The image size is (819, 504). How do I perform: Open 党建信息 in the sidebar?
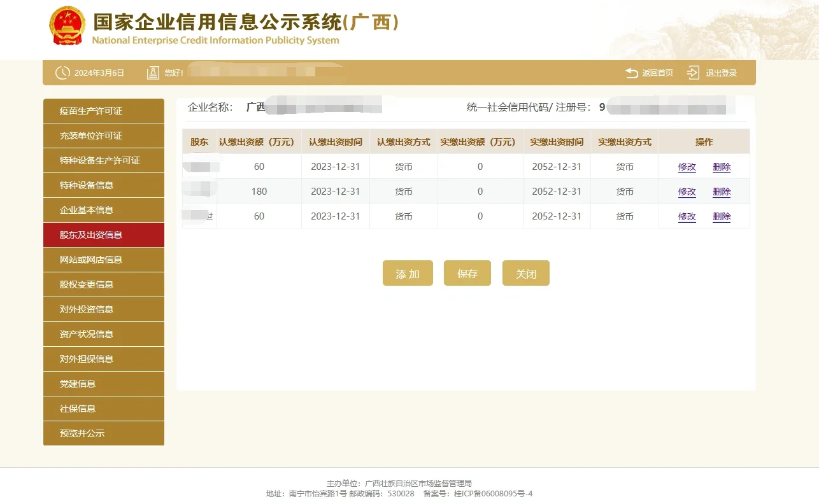pyautogui.click(x=104, y=384)
